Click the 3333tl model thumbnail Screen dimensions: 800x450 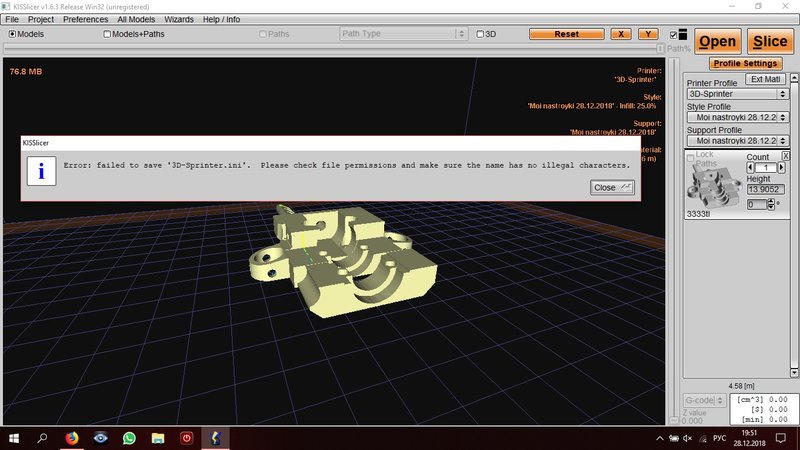coord(714,186)
